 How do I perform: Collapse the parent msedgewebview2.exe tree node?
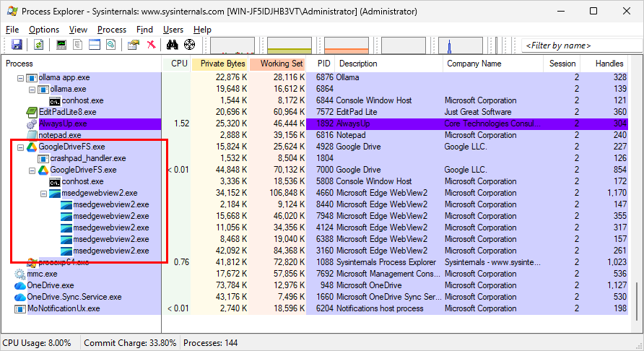coord(43,193)
